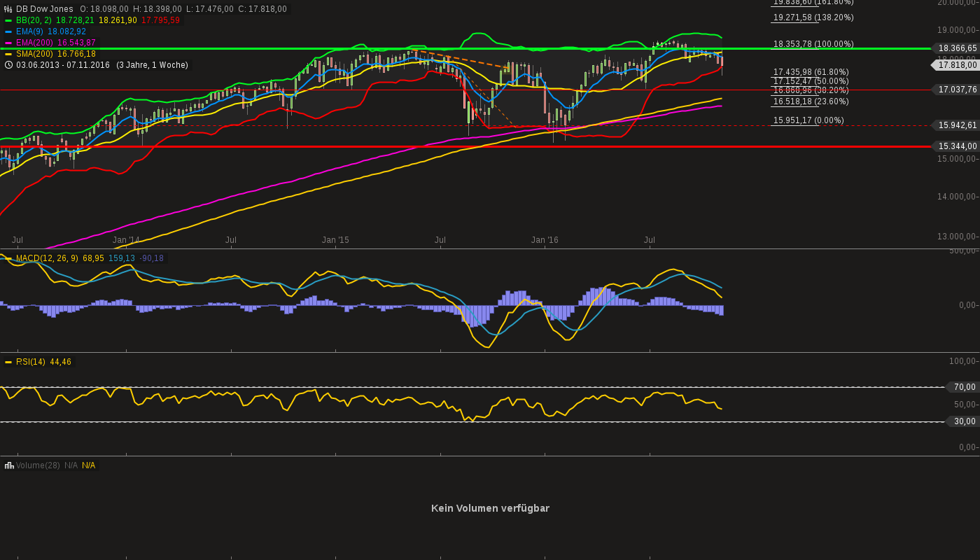Click the yellow N/A value in the Volume legend
The width and height of the screenshot is (980, 560).
[87, 465]
